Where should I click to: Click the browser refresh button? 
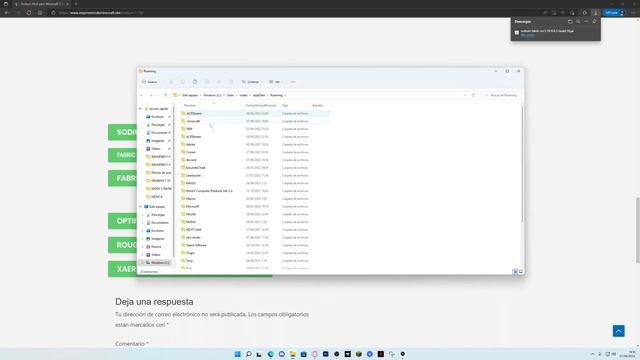[x=29, y=13]
